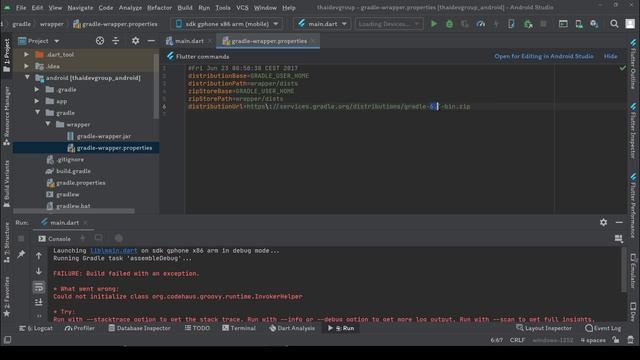Expand the .idea folder
This screenshot has width=640, height=360.
(x=27, y=66)
